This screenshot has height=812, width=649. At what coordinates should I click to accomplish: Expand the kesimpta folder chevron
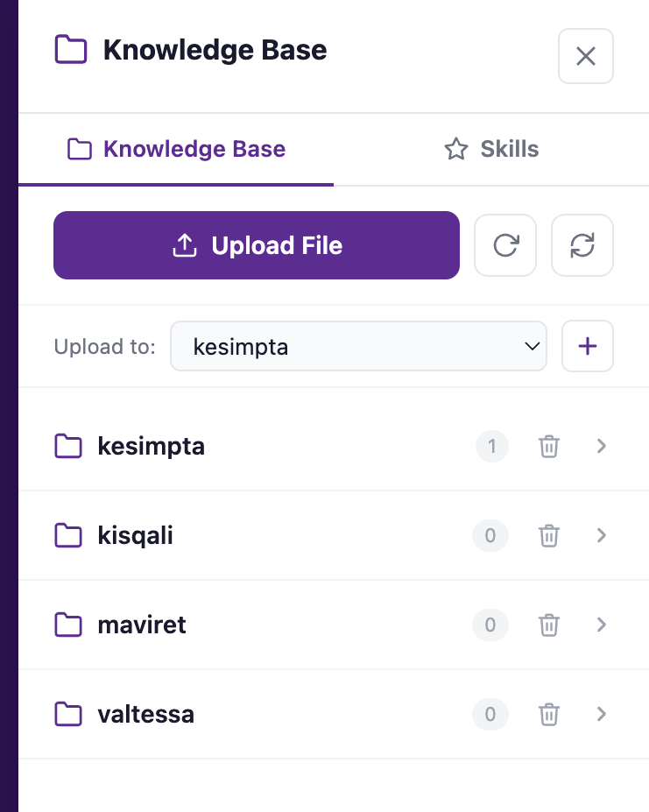pos(602,446)
